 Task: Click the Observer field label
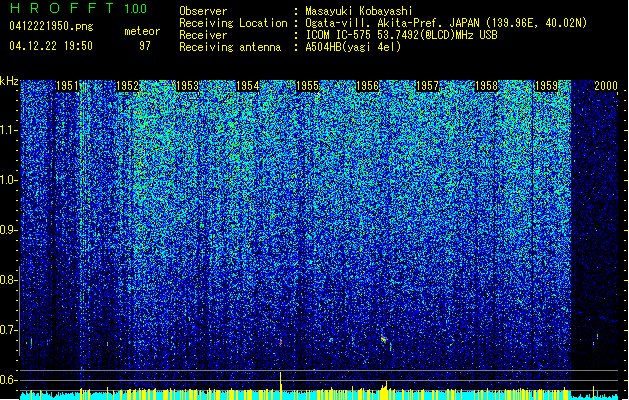pos(203,11)
